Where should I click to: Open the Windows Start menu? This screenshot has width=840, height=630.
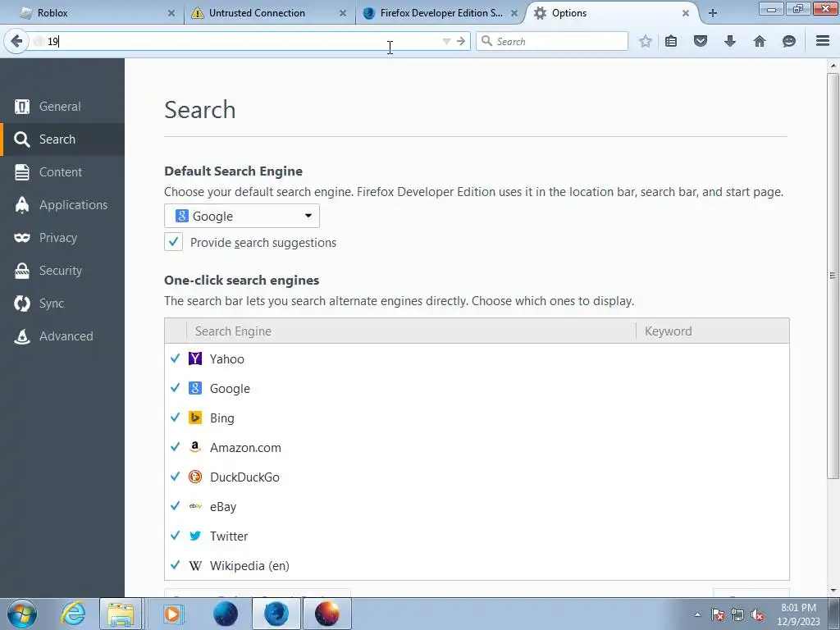(x=22, y=614)
